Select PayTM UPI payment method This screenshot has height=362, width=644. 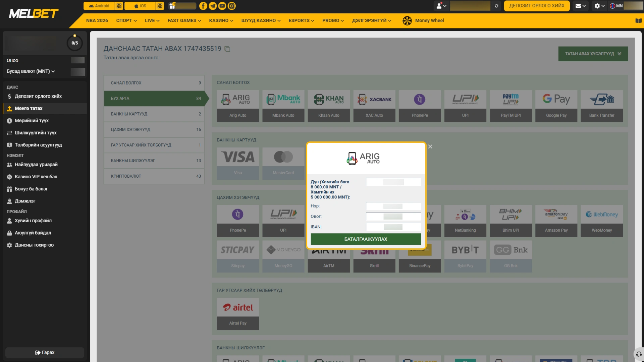point(511,106)
